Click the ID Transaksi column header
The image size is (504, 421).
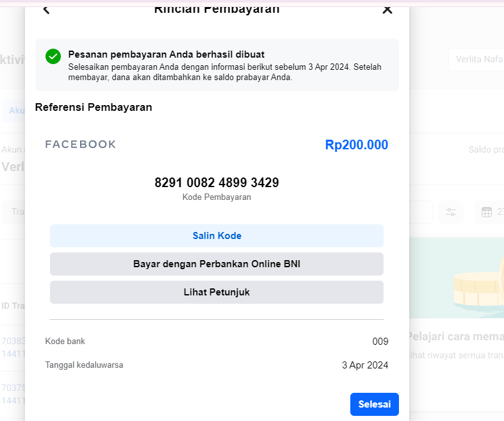pos(13,306)
